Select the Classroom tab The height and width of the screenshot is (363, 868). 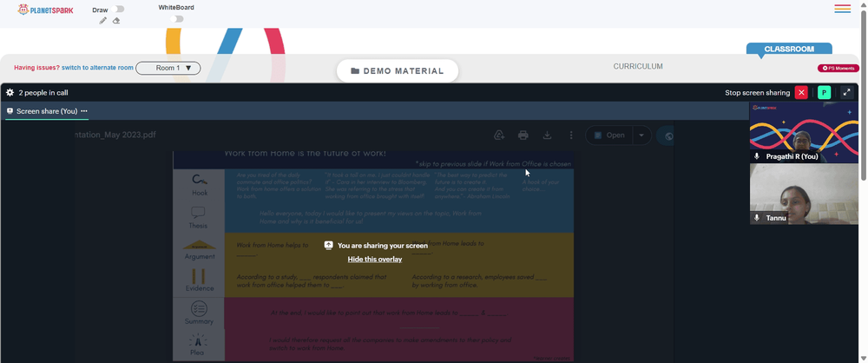coord(789,49)
